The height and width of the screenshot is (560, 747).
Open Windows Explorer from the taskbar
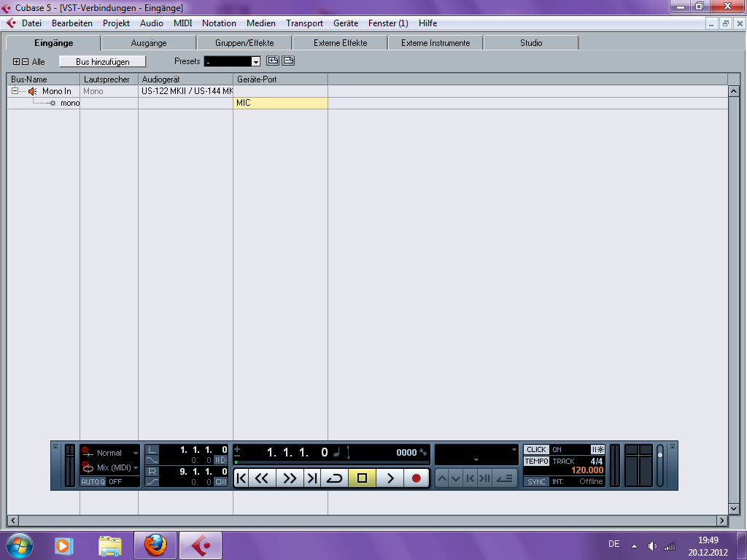coord(110,545)
